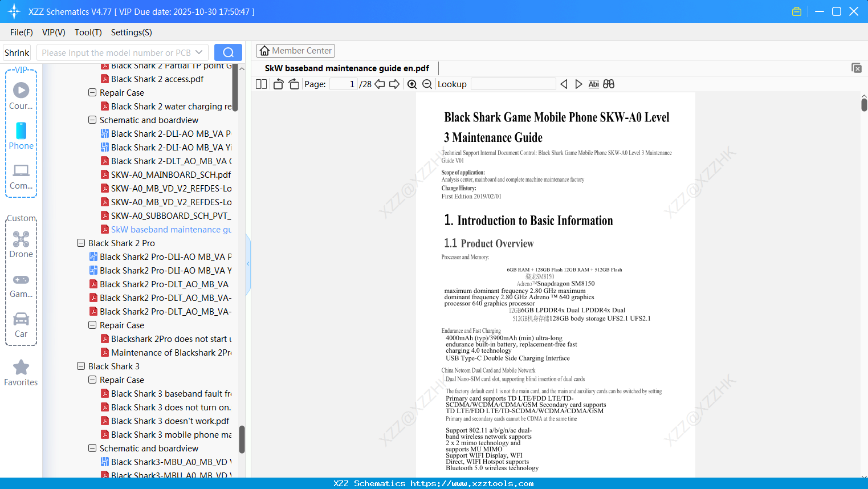Screen dimensions: 868x489
Task: Rotate the PDF page clockwise
Action: tap(294, 84)
